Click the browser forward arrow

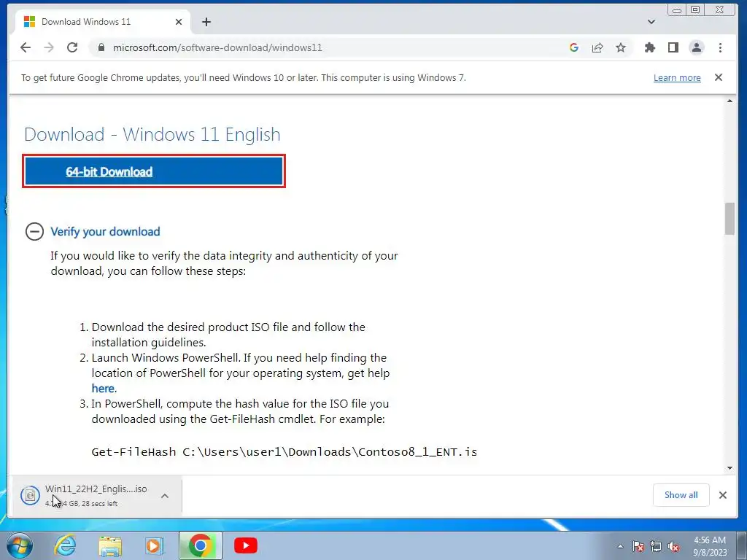point(49,47)
